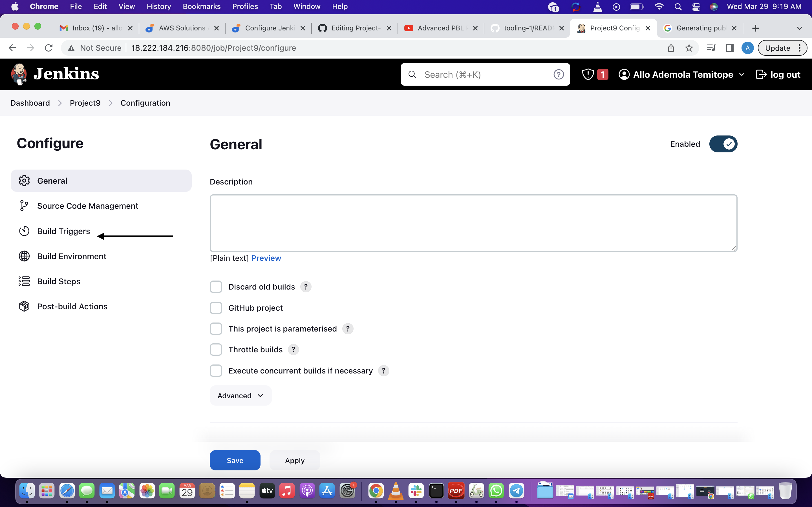Click the Apply button
Image resolution: width=812 pixels, height=507 pixels.
pyautogui.click(x=294, y=460)
